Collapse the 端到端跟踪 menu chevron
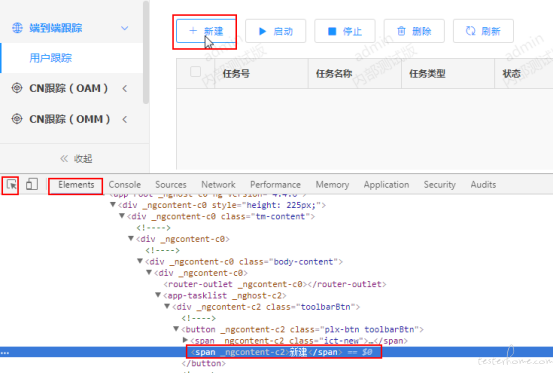Image resolution: width=554 pixels, height=373 pixels. (124, 28)
